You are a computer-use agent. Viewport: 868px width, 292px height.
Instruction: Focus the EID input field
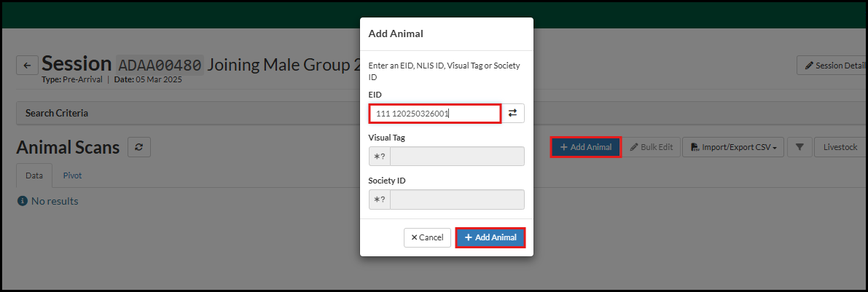point(434,113)
